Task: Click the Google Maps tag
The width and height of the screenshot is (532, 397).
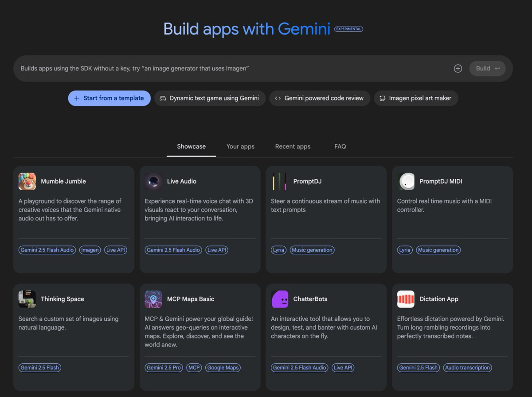Action: coord(223,367)
